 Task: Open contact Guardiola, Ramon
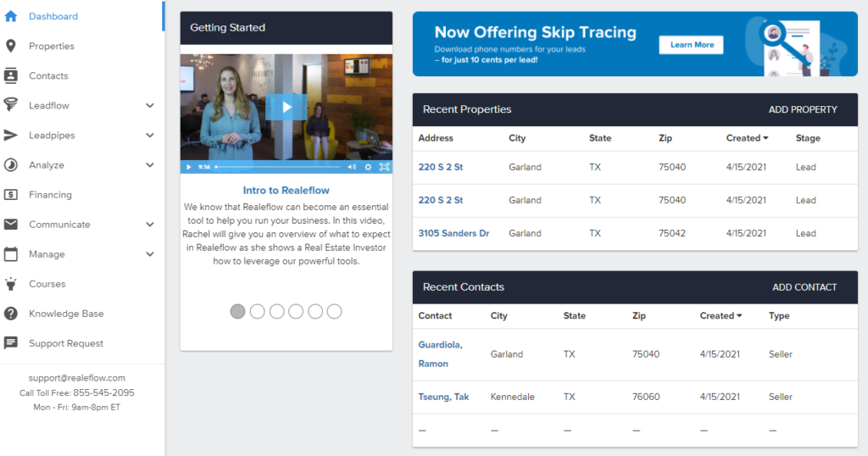441,354
